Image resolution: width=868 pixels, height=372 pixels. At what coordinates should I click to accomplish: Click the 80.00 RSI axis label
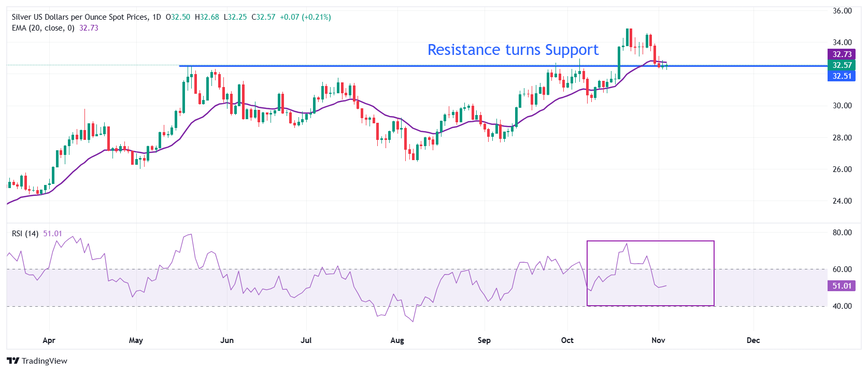[842, 233]
